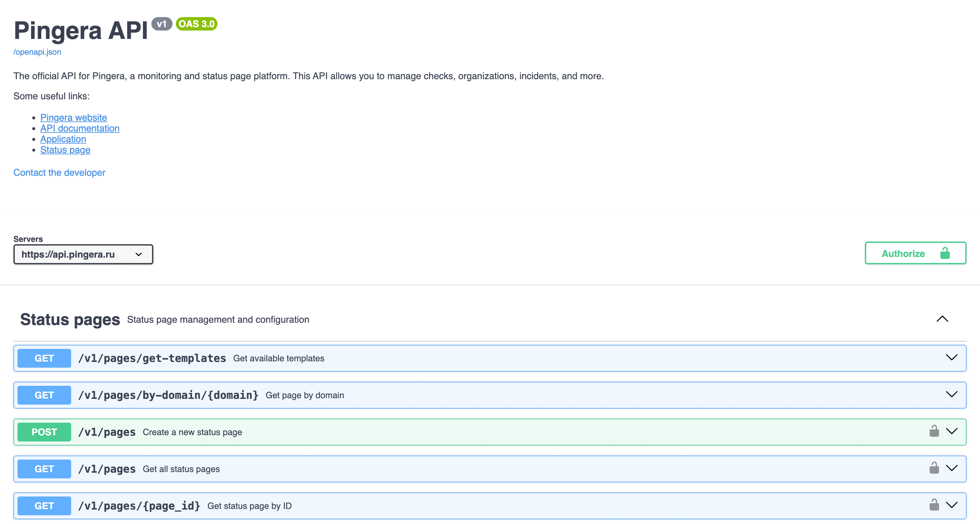Open the /openapi.json link
Screen dimensions: 980x524
37,52
